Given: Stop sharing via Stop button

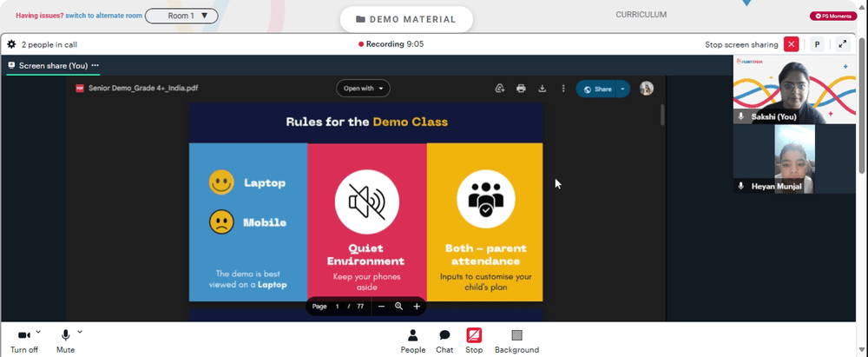Looking at the screenshot, I should click(474, 340).
